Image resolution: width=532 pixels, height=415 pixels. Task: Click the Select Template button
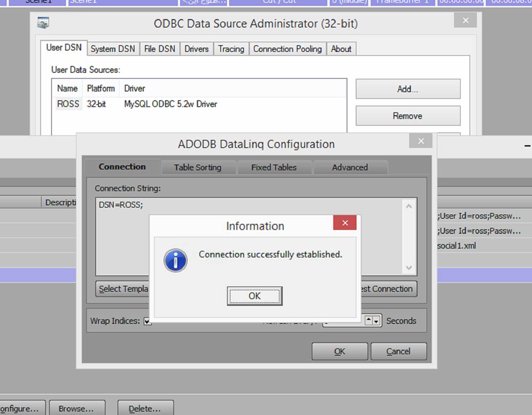122,289
